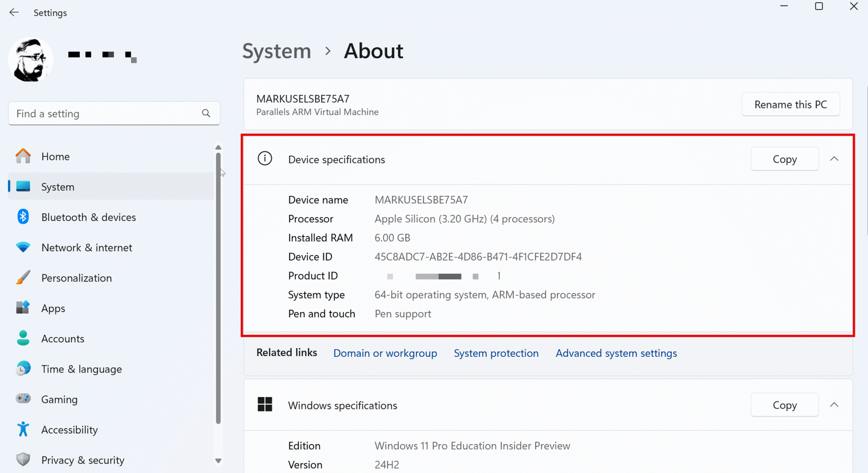Click the Processor value Apple Silicon
This screenshot has height=473, width=868.
point(464,219)
